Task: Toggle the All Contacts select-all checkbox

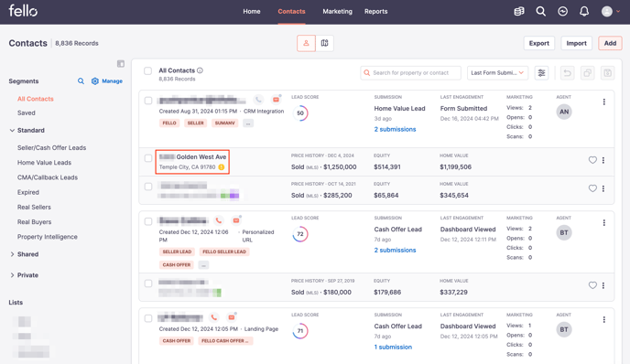Action: (x=147, y=71)
